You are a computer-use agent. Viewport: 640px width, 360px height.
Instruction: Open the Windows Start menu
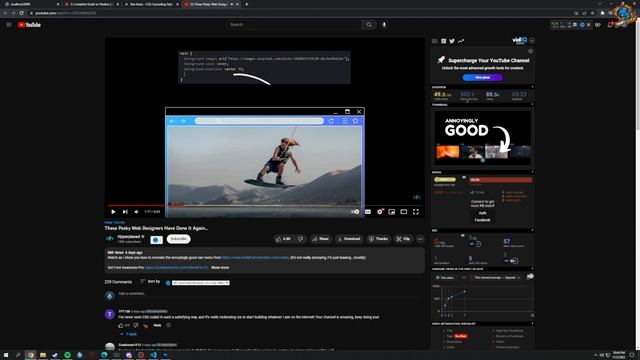click(x=6, y=355)
